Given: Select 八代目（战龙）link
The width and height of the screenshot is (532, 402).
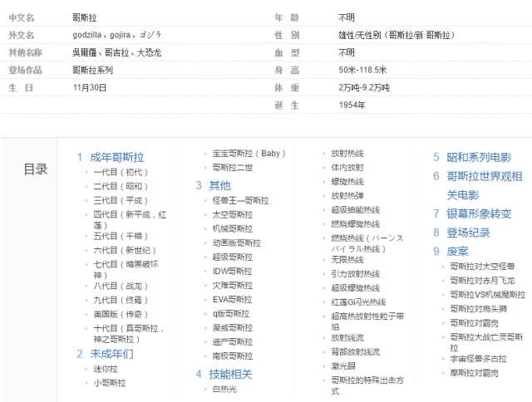Looking at the screenshot, I should coord(121,286).
